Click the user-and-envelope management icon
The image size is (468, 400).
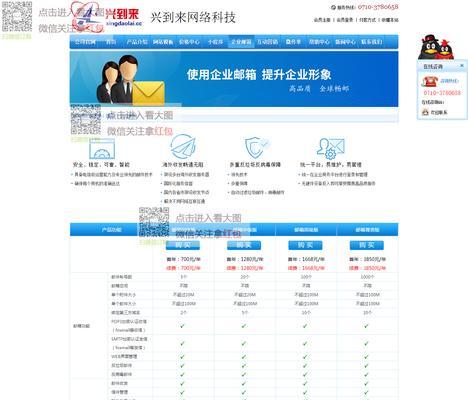pos(331,148)
